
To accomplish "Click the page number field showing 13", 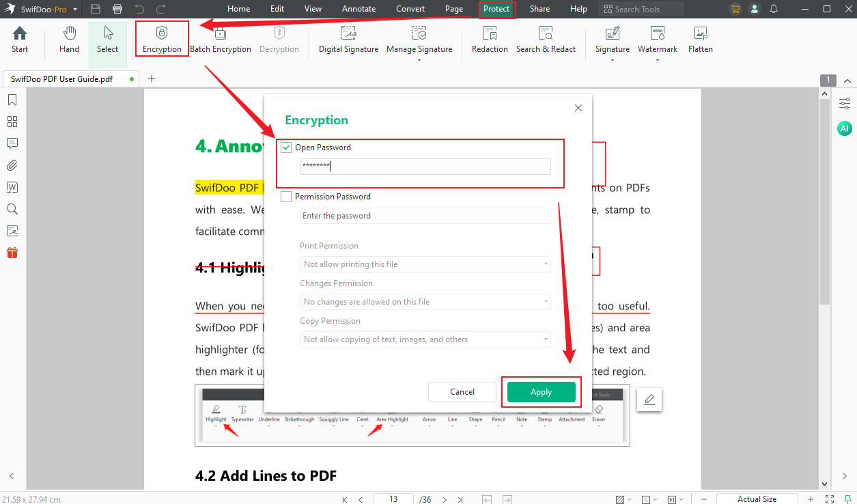I will pyautogui.click(x=393, y=499).
